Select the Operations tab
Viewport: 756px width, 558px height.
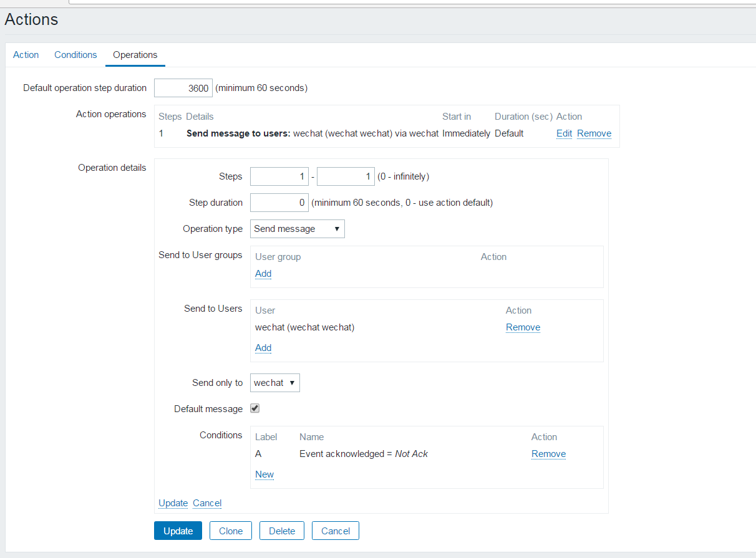pyautogui.click(x=135, y=55)
